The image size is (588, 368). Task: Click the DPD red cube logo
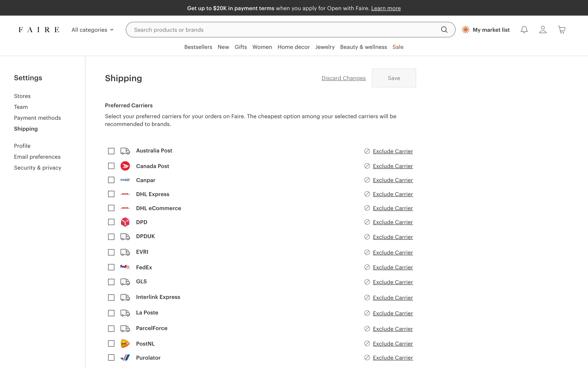pos(125,222)
